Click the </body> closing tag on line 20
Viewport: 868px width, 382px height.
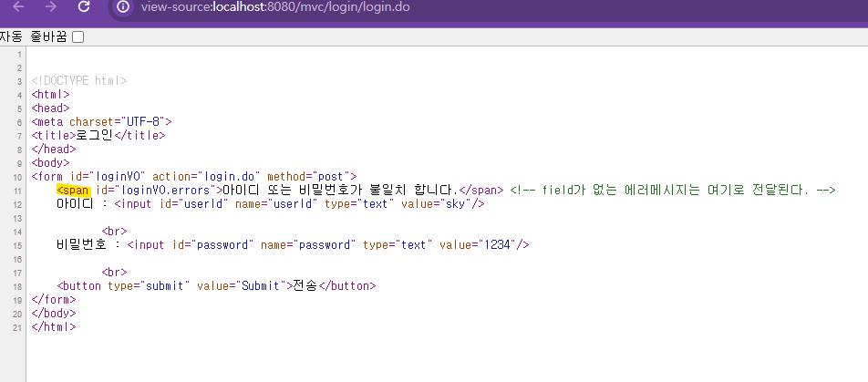54,314
